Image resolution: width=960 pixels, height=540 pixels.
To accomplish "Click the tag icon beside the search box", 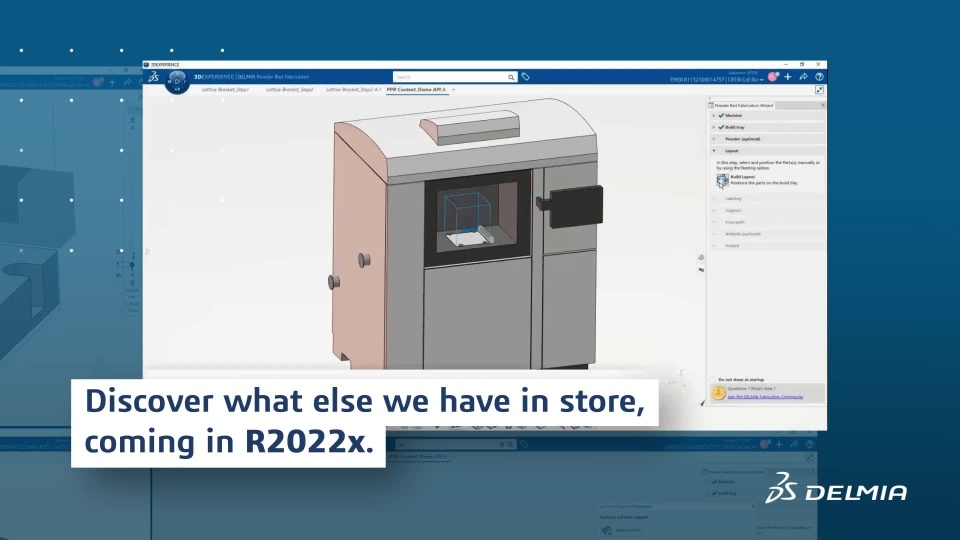I will (x=525, y=77).
